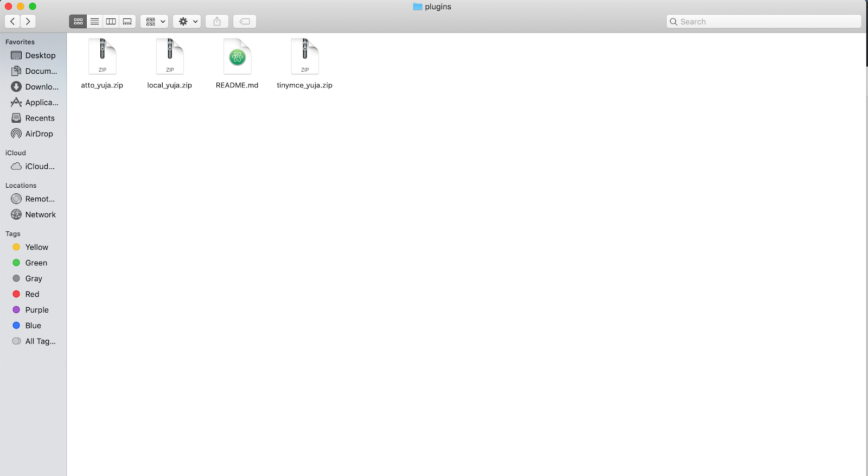
Task: Select the tinymce_yuja.zip archive icon
Action: point(305,56)
